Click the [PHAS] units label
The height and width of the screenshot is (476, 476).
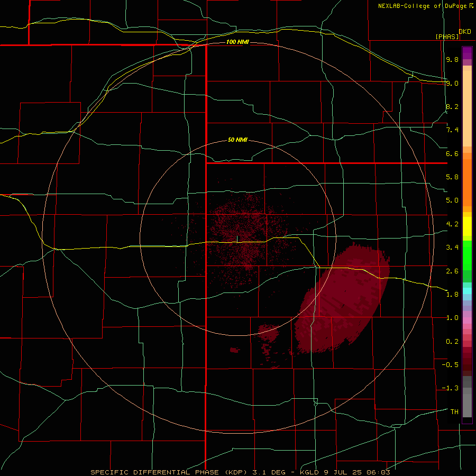tap(447, 36)
